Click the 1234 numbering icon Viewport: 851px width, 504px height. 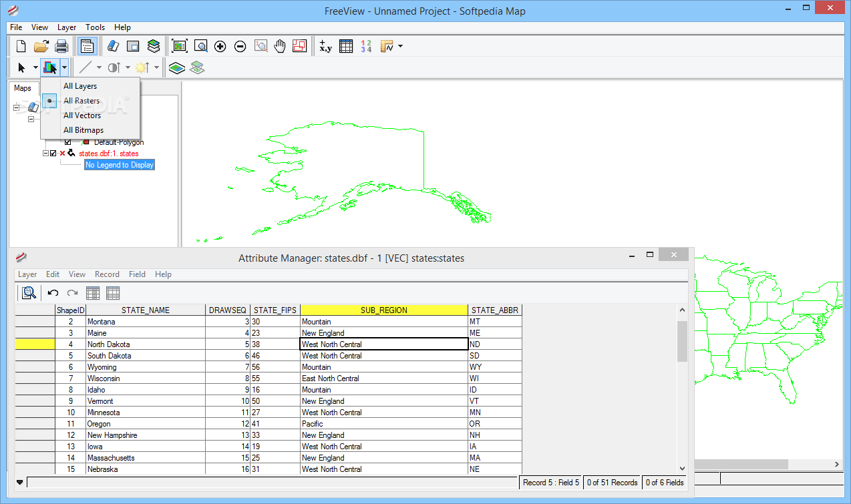coord(365,46)
